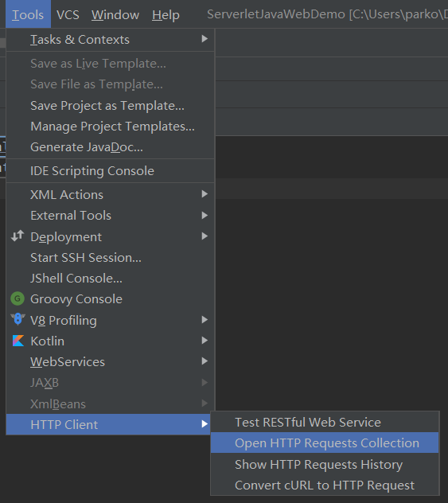Expand Tasks & Contexts submenu arrow

205,39
